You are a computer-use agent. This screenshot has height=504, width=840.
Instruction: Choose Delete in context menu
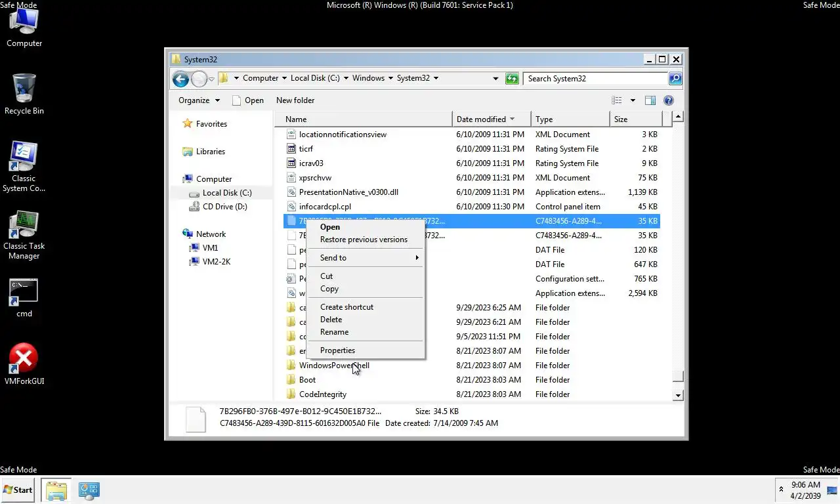tap(366, 320)
